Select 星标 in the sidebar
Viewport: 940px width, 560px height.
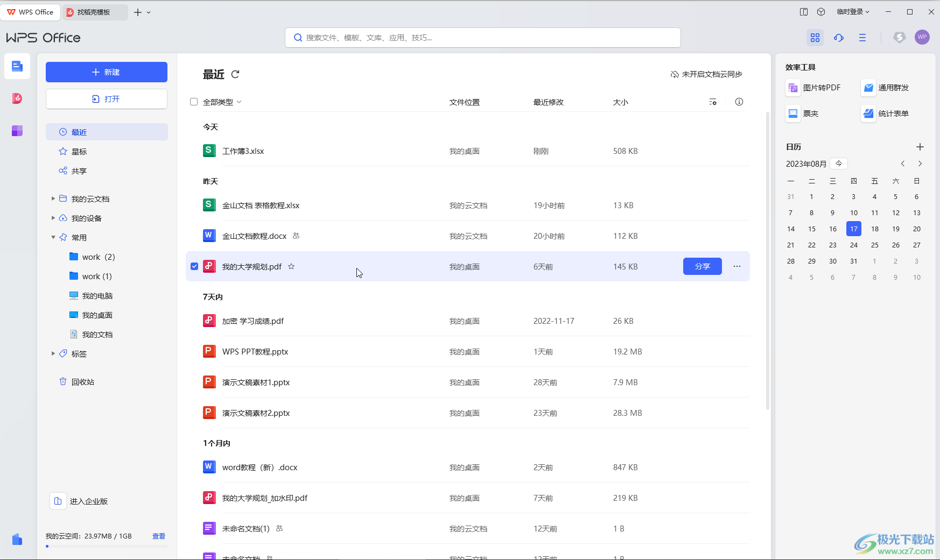tap(107, 151)
